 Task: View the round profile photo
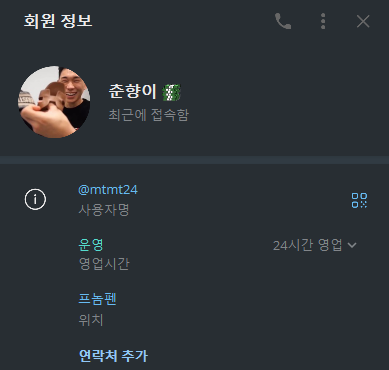tap(54, 102)
